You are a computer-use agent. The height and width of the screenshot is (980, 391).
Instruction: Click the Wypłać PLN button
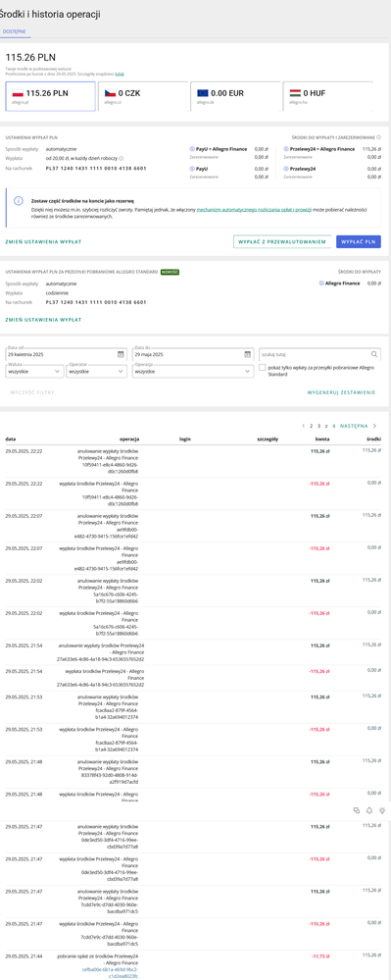click(359, 242)
